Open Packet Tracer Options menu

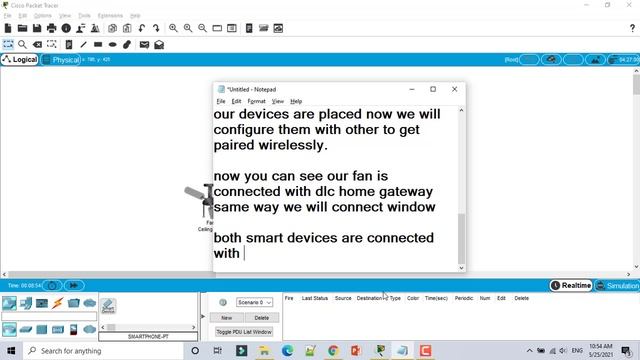click(42, 16)
